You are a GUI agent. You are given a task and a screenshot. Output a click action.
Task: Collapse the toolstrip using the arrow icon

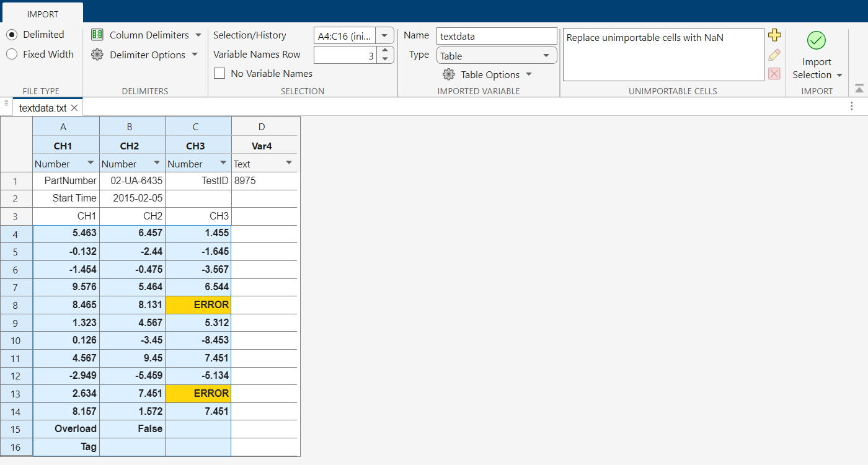tap(859, 89)
